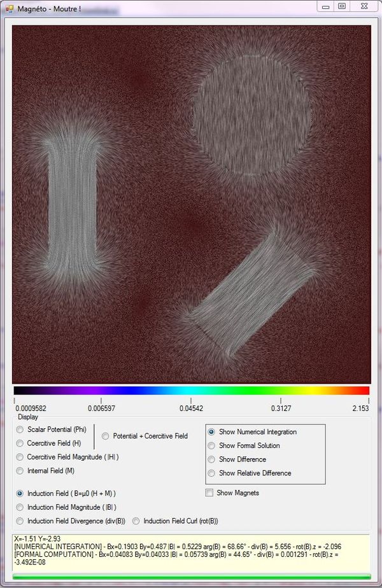Click the Magnéto app icon in title bar

[x=10, y=7]
